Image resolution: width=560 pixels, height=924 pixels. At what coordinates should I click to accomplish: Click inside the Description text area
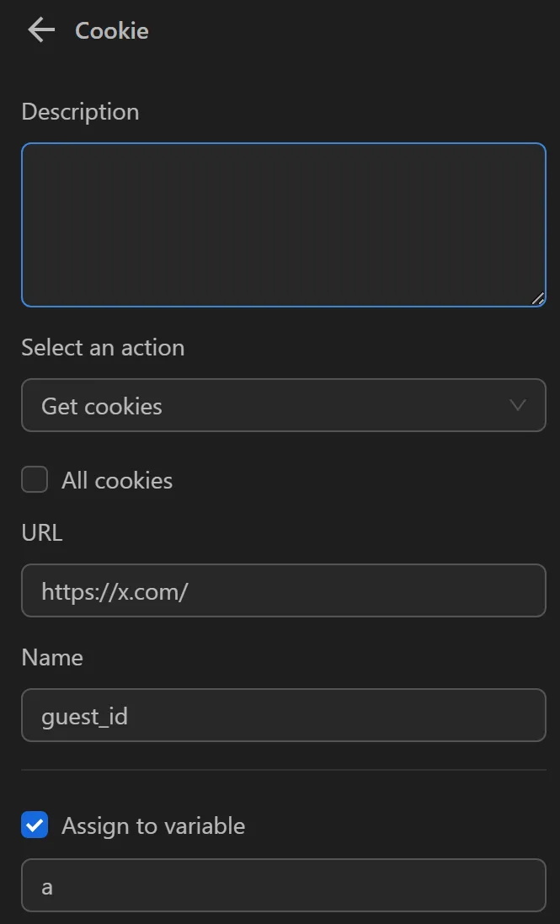pos(283,223)
